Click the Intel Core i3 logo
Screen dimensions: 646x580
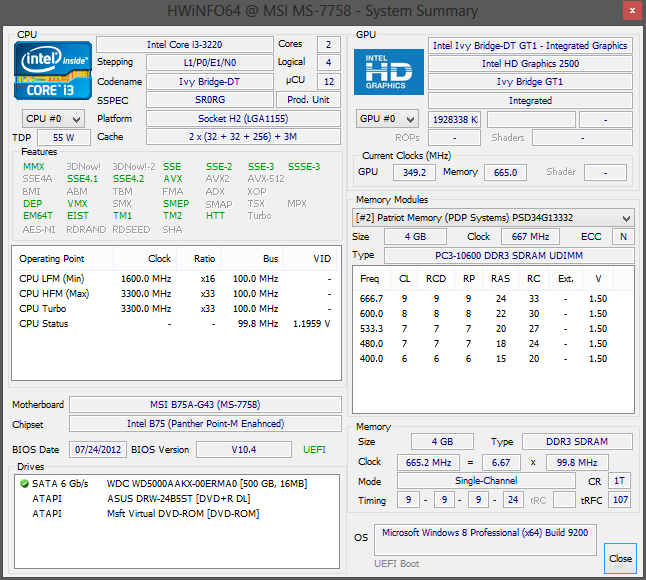pos(53,70)
